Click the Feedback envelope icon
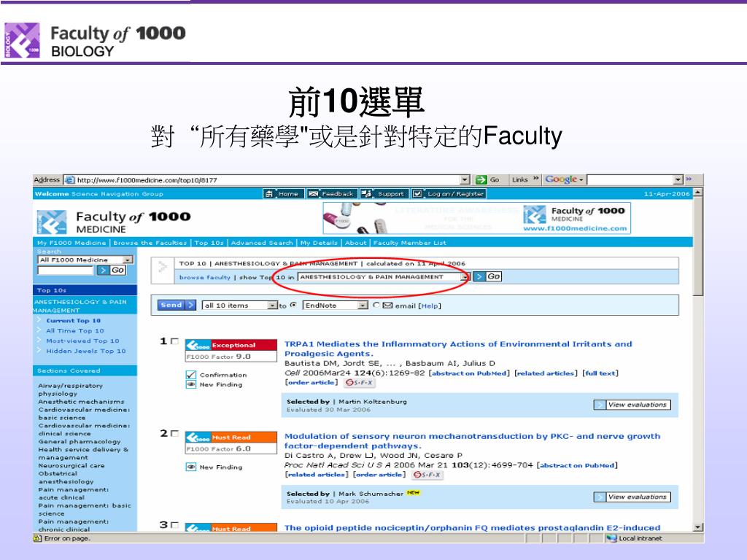This screenshot has height=560, width=747. [313, 194]
